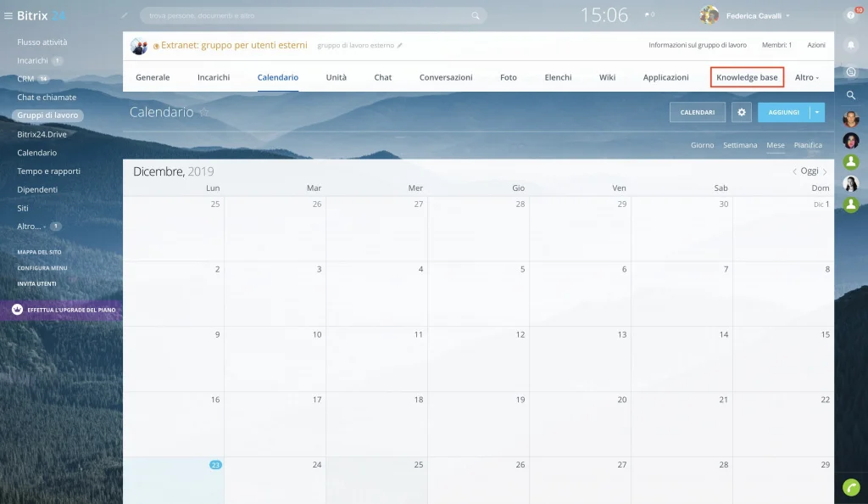The height and width of the screenshot is (504, 868).
Task: Click CONFIGURA MENU link
Action: (x=42, y=268)
